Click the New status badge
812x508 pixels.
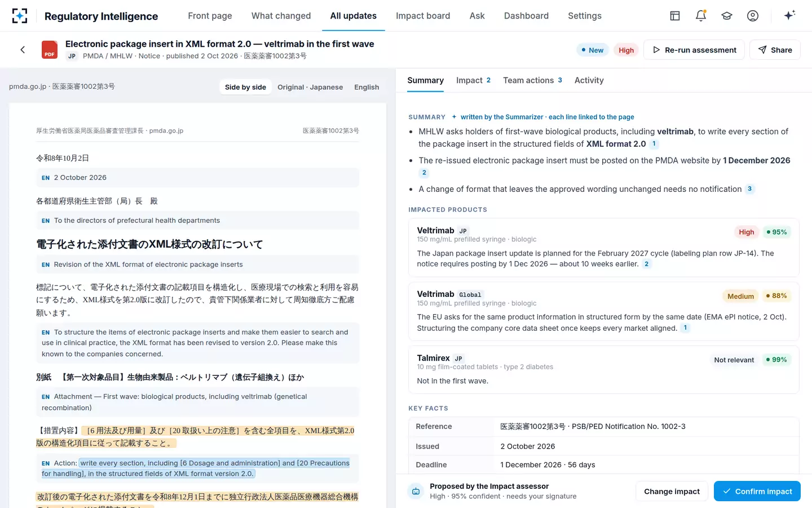click(x=592, y=50)
